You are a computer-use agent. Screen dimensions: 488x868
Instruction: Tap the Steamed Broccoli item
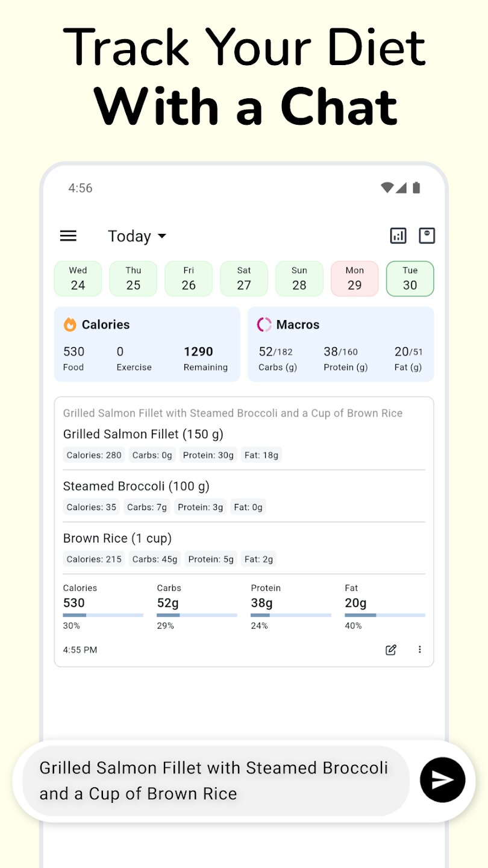point(136,486)
